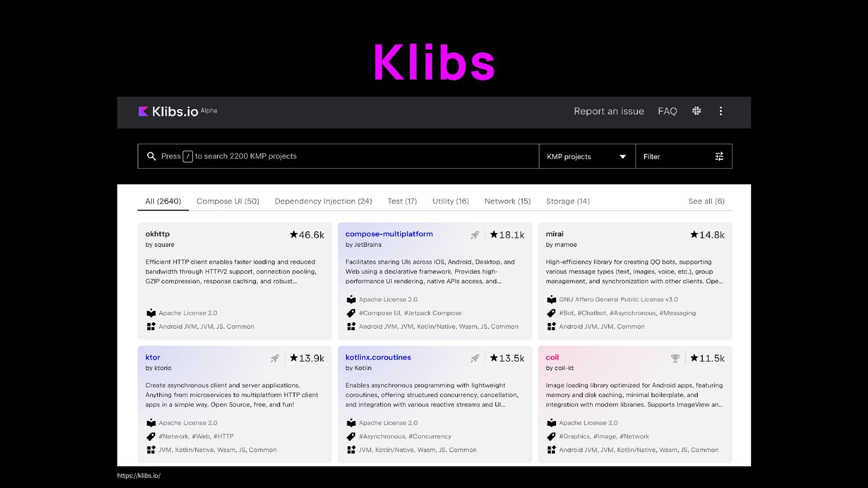Click '#Network, #Web, #HTTP' tags text
The image size is (868, 488).
click(x=196, y=436)
